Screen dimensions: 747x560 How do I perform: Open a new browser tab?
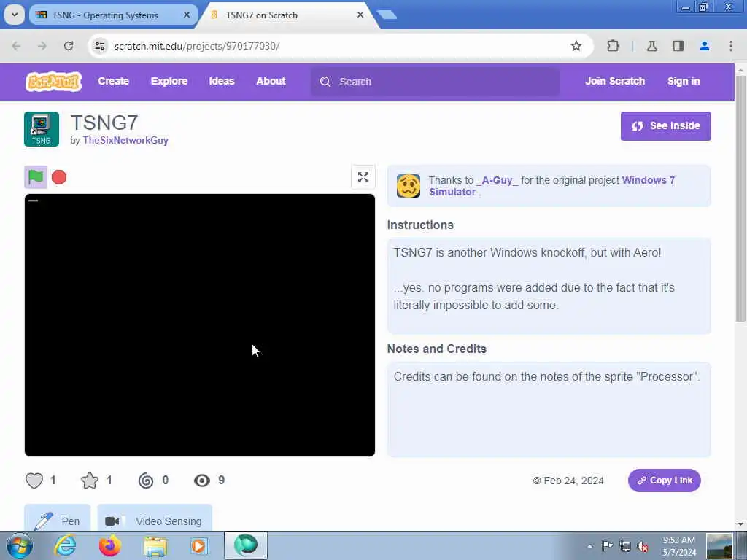[x=387, y=15]
